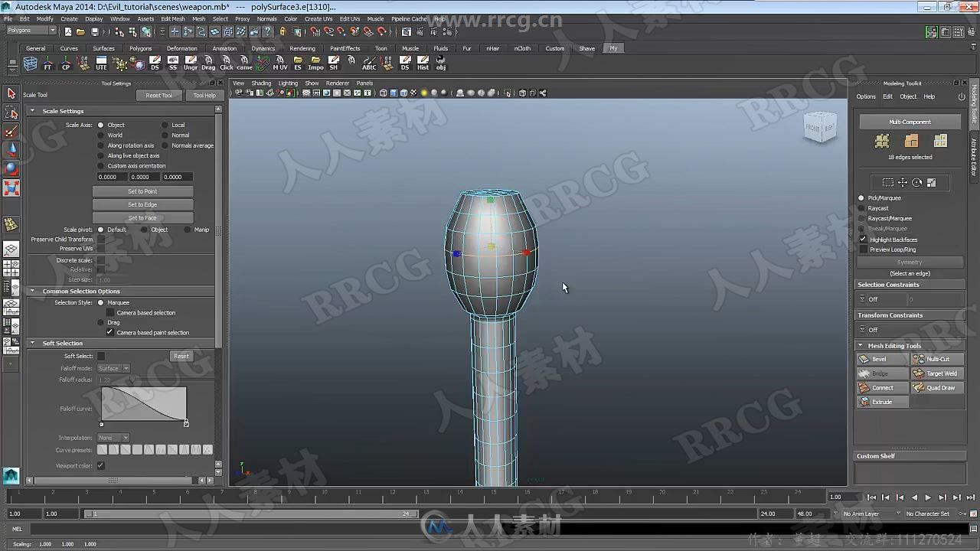
Task: Toggle Highlight Backfaces checkbox
Action: 863,240
